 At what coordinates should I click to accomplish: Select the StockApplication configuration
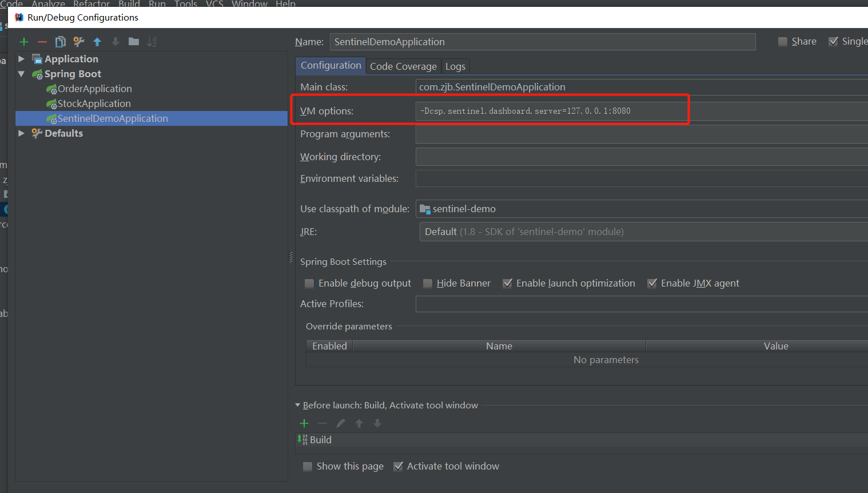pos(94,104)
